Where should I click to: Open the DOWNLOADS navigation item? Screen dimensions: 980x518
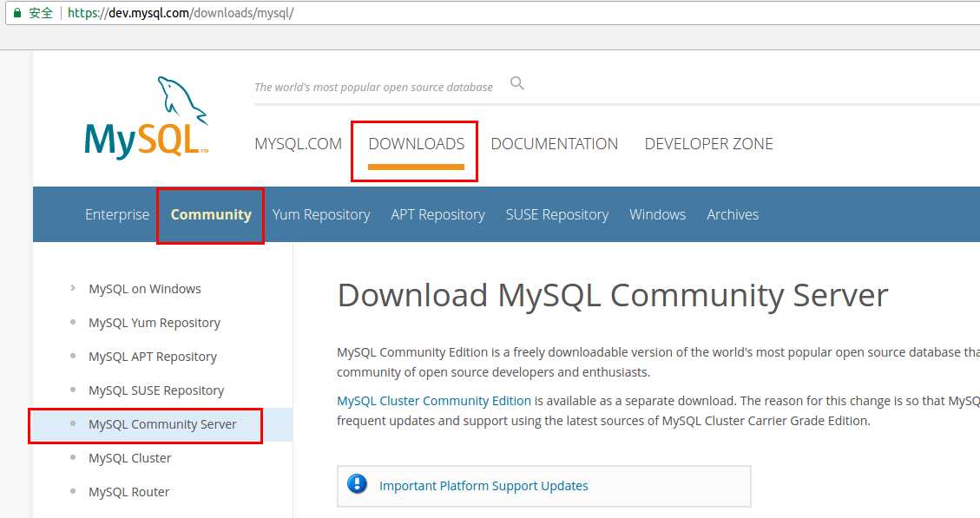tap(417, 144)
